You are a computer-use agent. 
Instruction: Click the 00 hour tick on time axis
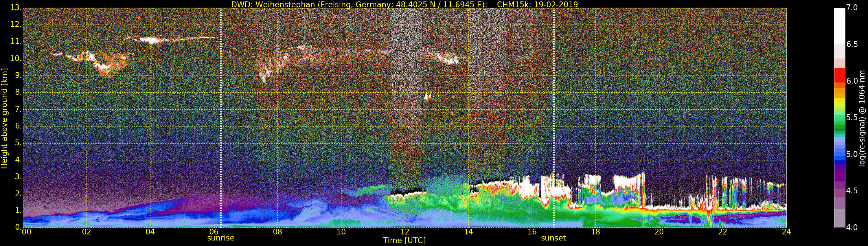(x=26, y=232)
